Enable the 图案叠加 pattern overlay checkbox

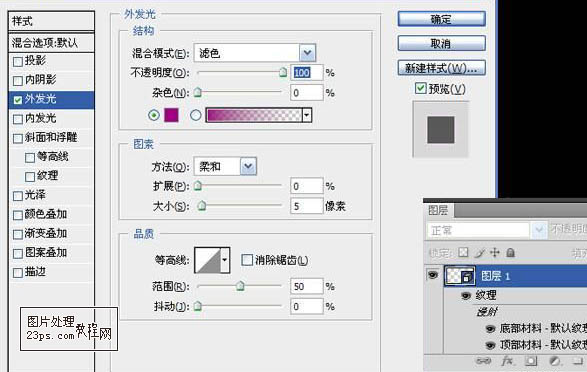click(x=18, y=254)
